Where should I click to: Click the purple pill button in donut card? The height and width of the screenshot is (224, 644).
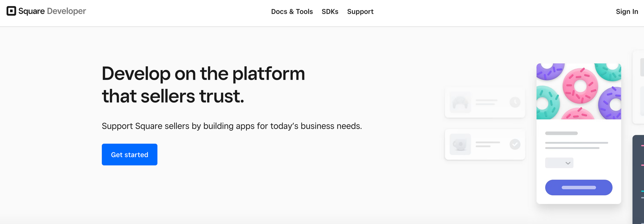(x=579, y=187)
